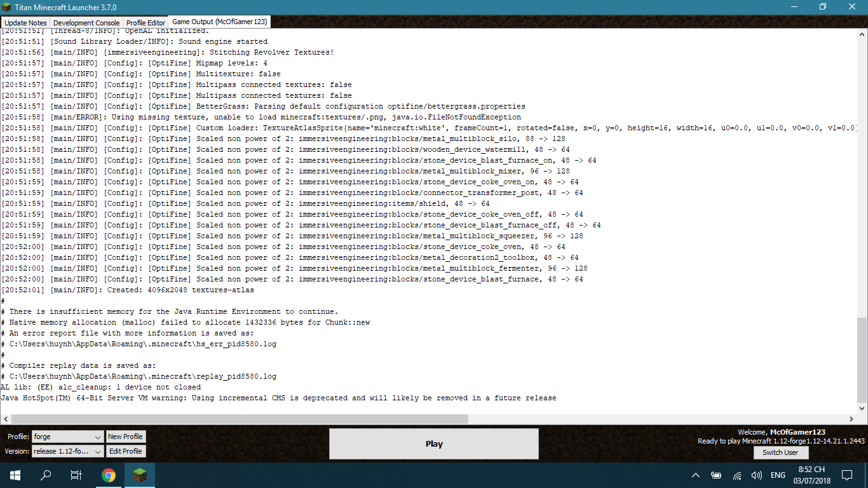This screenshot has width=868, height=488.
Task: Open the Wi-Fi network icon
Action: [x=737, y=475]
